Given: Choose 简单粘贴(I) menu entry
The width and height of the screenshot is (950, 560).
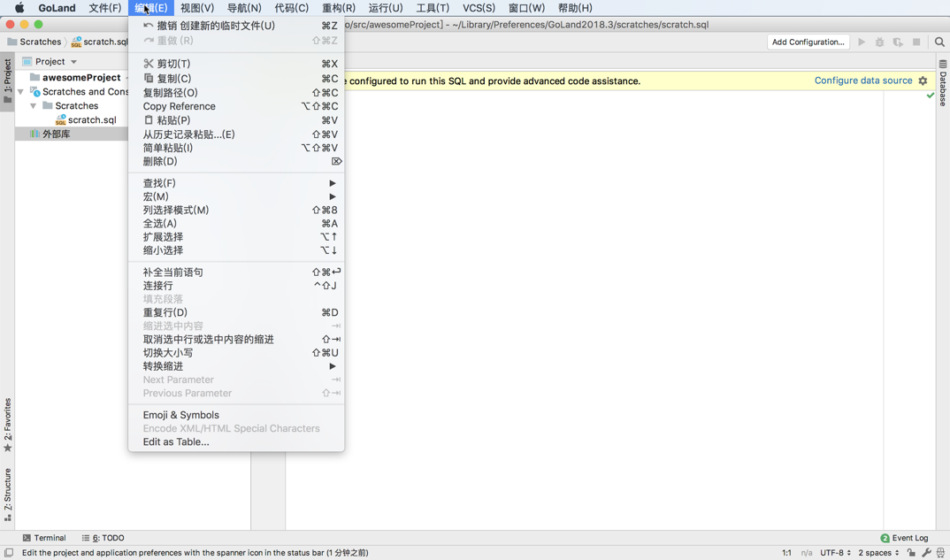Looking at the screenshot, I should tap(236, 148).
